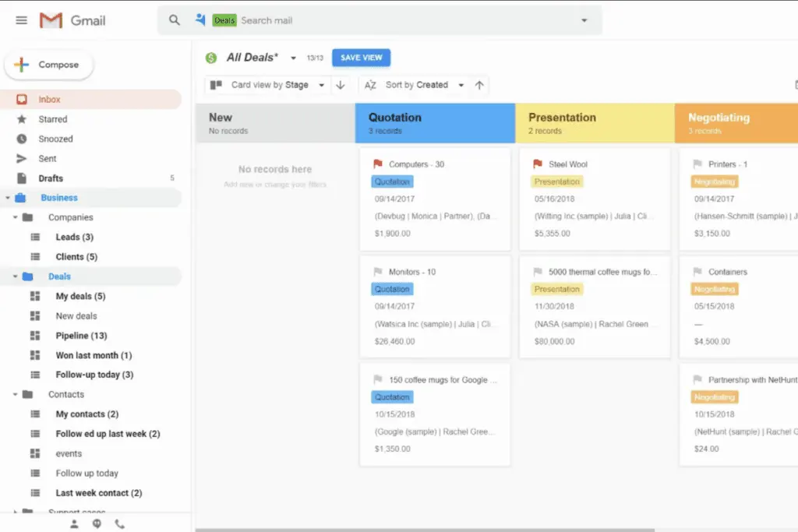Viewport: 798px width, 532px height.
Task: Toggle flag on Containers card
Action: tap(697, 272)
